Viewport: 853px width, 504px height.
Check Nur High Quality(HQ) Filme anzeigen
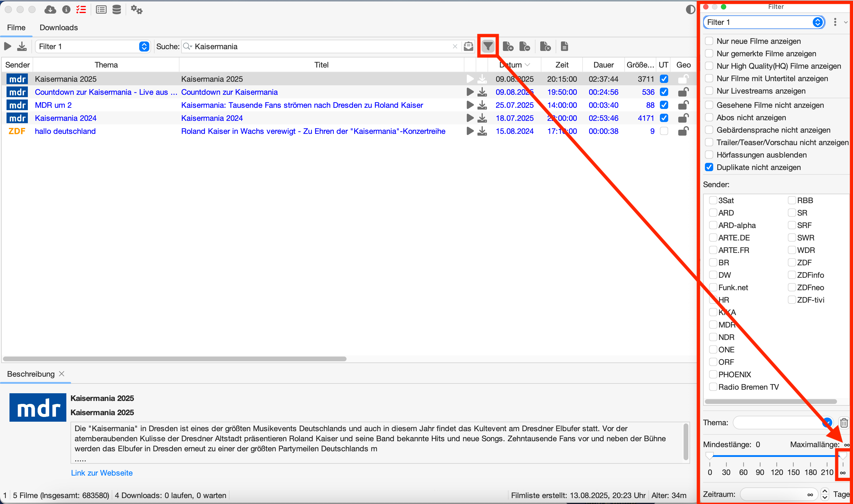click(x=709, y=66)
